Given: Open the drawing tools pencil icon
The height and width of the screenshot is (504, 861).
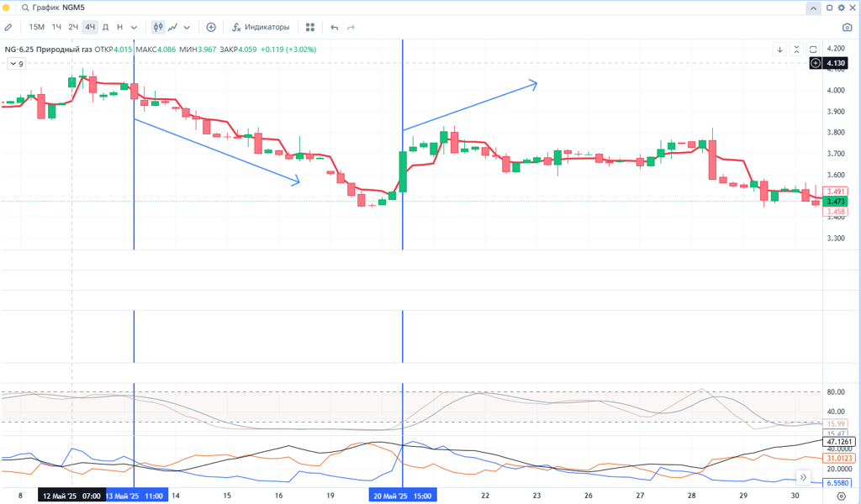Looking at the screenshot, I should [x=8, y=27].
